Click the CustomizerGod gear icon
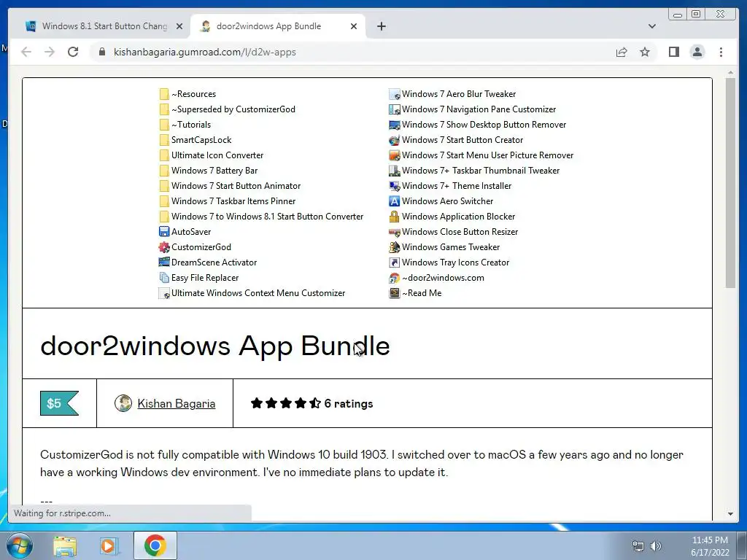The height and width of the screenshot is (560, 747). [164, 246]
